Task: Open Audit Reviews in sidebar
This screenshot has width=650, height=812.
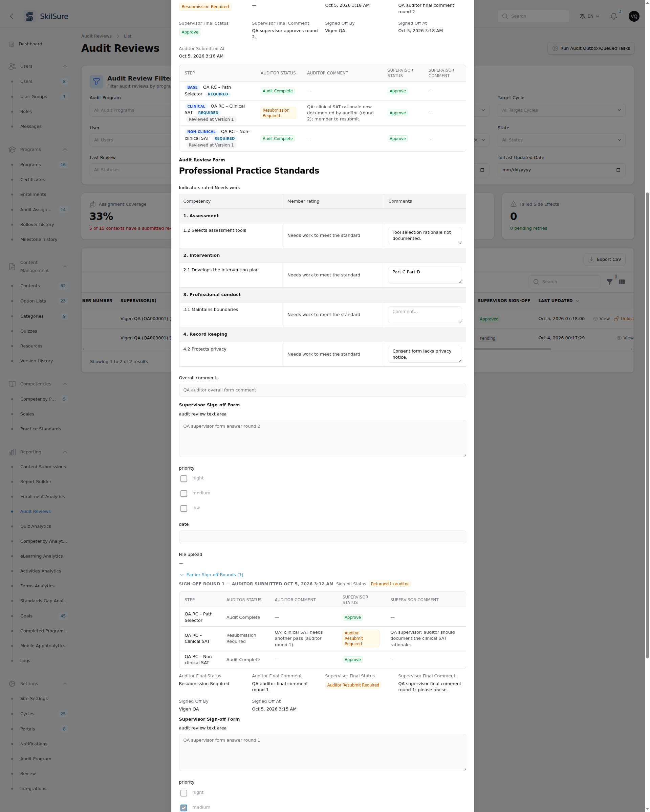Action: pyautogui.click(x=36, y=512)
